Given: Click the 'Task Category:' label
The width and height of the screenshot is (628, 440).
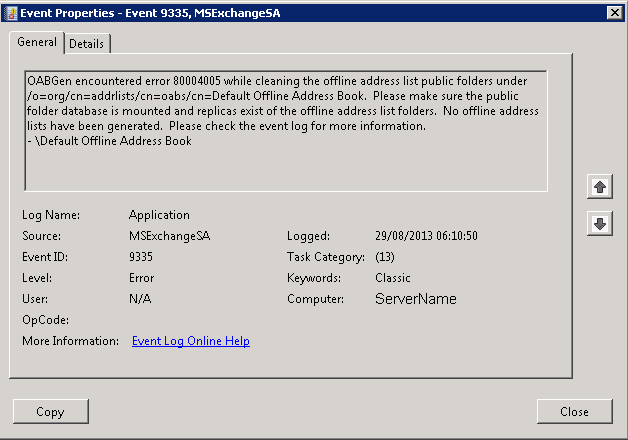Looking at the screenshot, I should (326, 257).
